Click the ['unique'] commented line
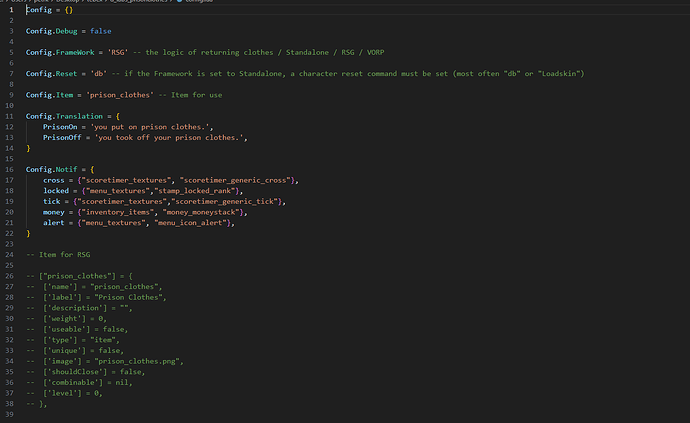This screenshot has width=690, height=423. coord(75,351)
